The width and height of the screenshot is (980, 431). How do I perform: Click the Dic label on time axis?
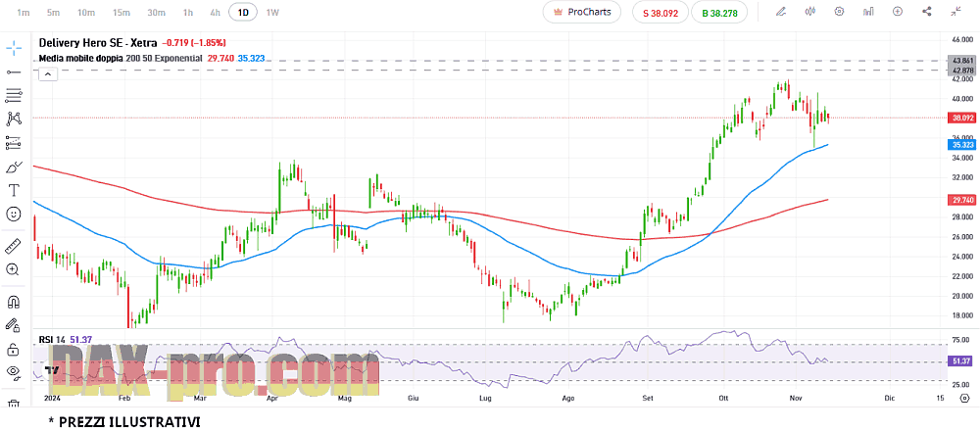point(890,398)
